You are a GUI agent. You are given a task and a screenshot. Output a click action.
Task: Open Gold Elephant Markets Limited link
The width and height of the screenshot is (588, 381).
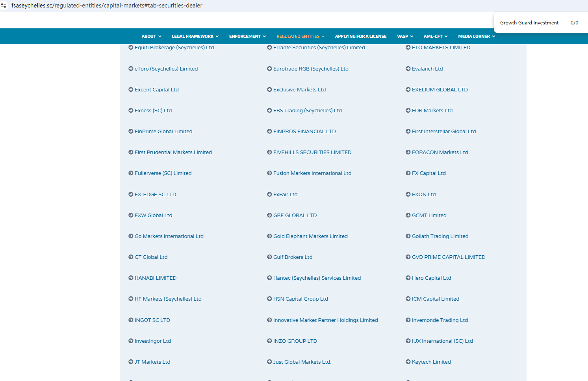[x=310, y=236]
